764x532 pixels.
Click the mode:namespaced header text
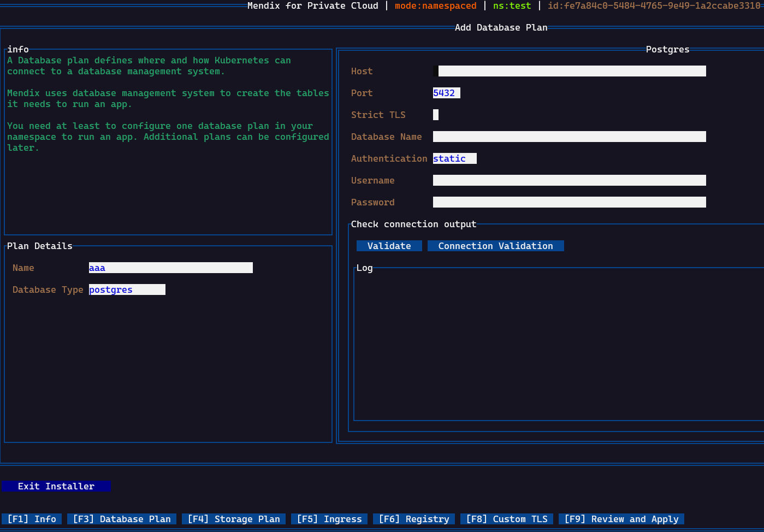(x=436, y=5)
